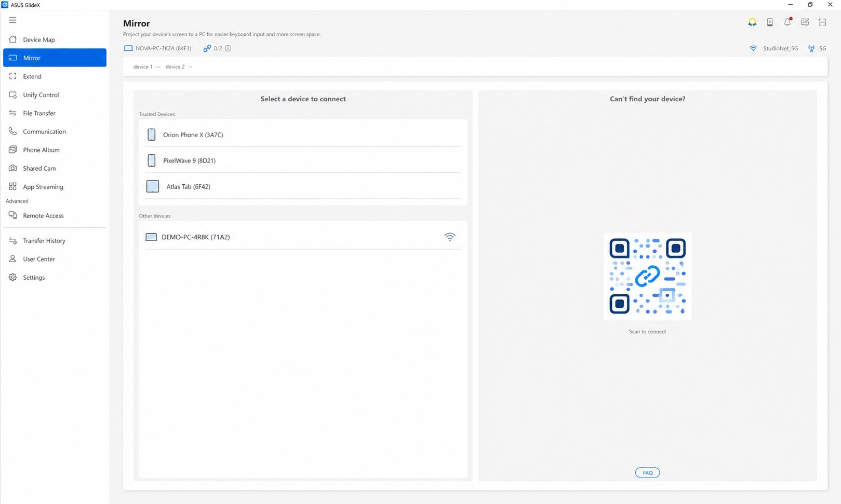Click the link icon before 0/2

pyautogui.click(x=207, y=48)
